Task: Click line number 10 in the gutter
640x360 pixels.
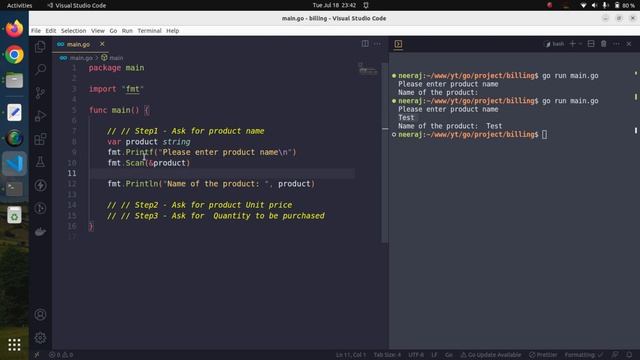Action: pos(71,163)
